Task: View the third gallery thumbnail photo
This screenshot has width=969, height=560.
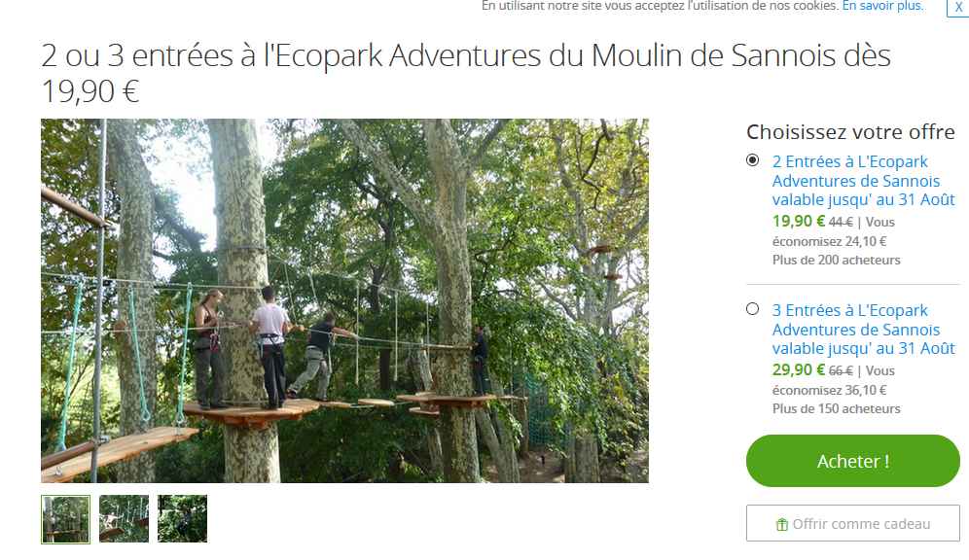Action: point(182,519)
